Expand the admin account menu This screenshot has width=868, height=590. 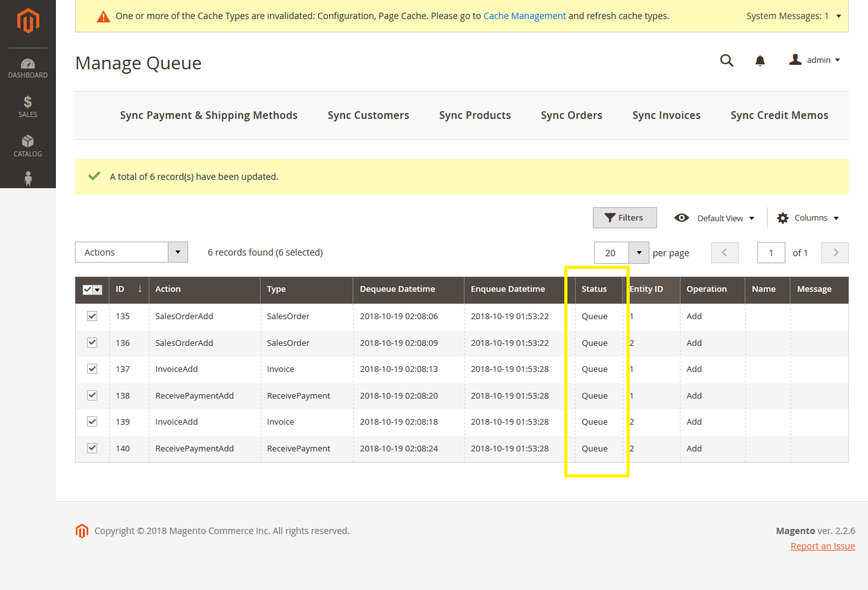click(815, 60)
